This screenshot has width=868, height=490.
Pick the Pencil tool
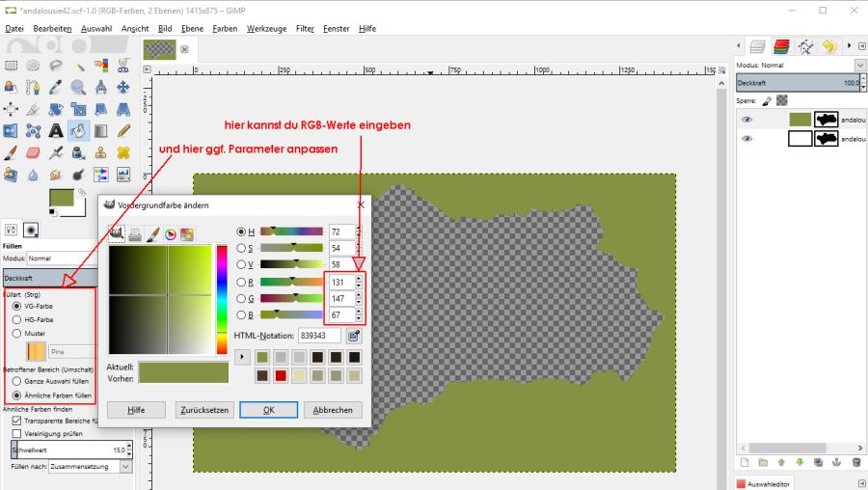click(x=123, y=130)
